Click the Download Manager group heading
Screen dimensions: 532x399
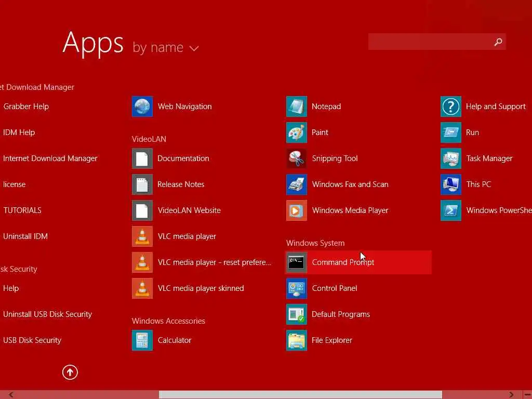coord(37,87)
